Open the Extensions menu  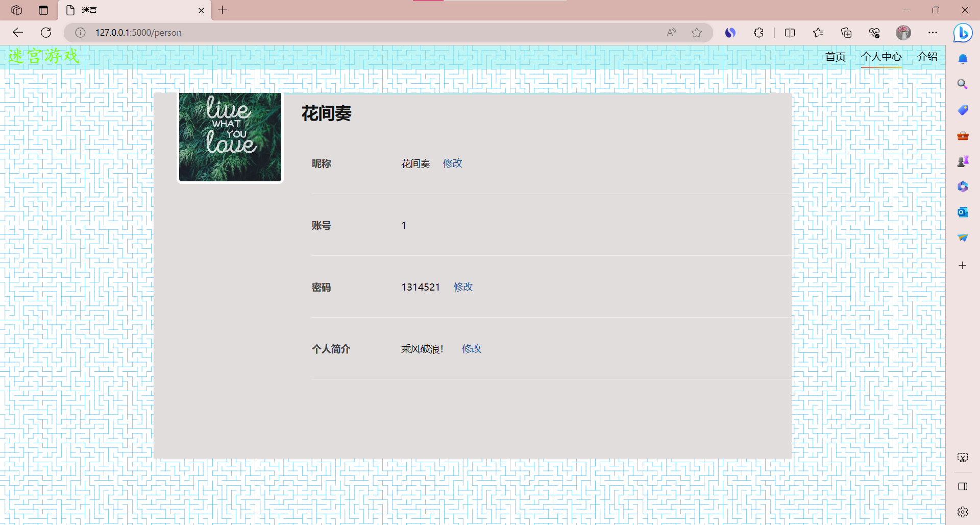click(758, 33)
